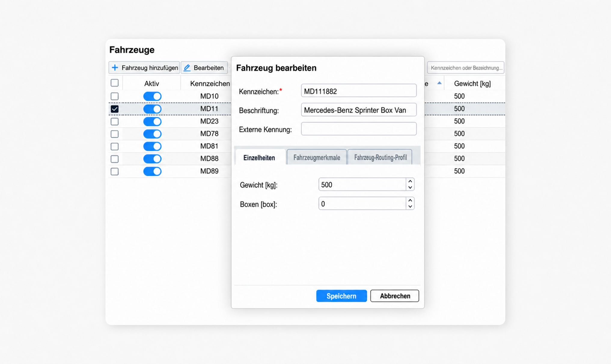Select the MD23 license plate cell
Image resolution: width=611 pixels, height=364 pixels.
[209, 121]
